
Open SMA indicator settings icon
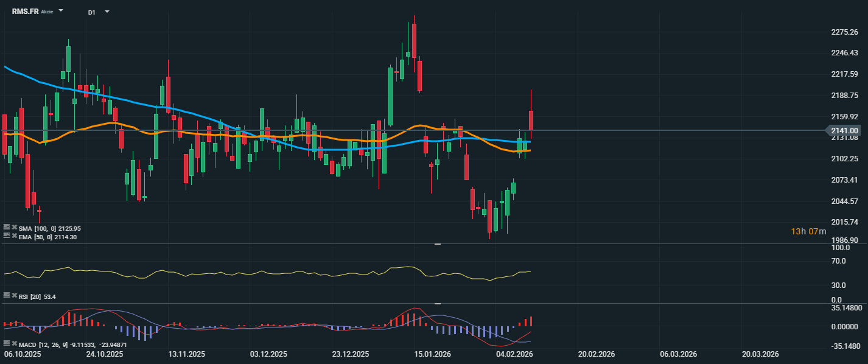coord(7,228)
